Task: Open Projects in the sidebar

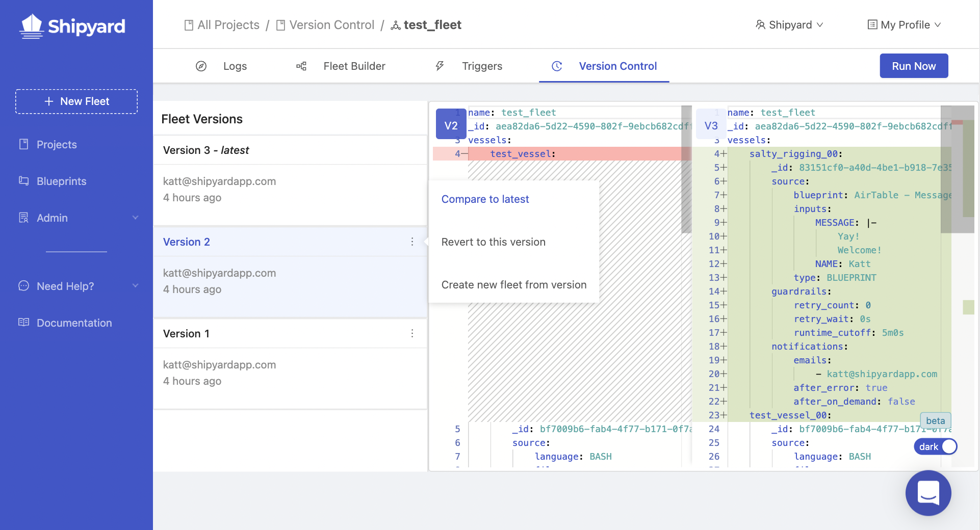Action: [x=57, y=144]
